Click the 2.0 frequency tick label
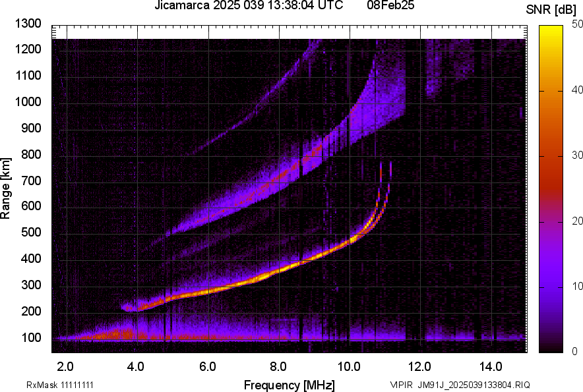The width and height of the screenshot is (583, 392). 65,367
